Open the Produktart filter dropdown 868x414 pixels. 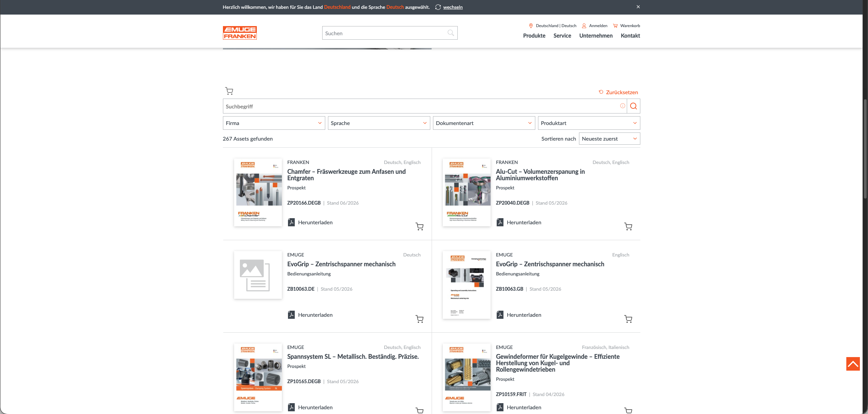click(589, 123)
